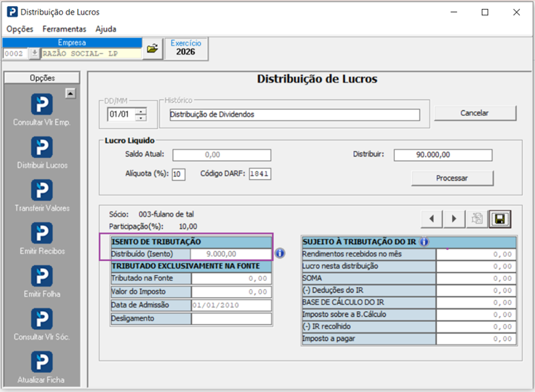
Task: Click the copy documents icon near Sócio
Action: (x=477, y=219)
